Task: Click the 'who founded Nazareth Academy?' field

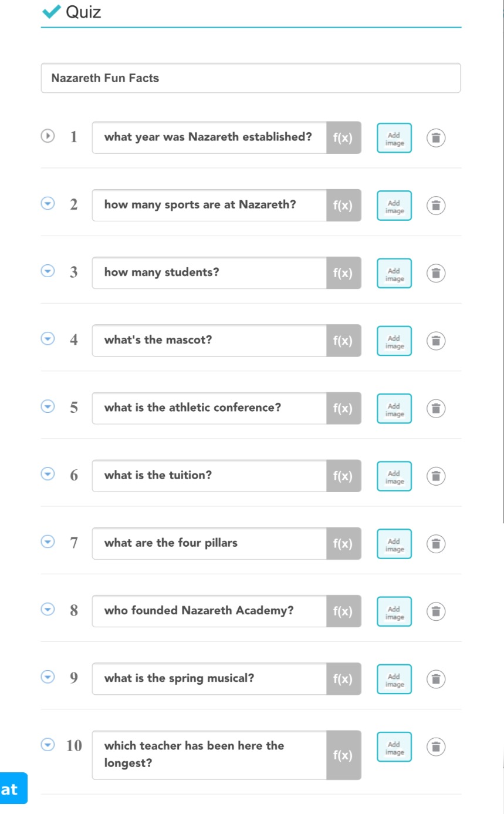Action: 209,611
